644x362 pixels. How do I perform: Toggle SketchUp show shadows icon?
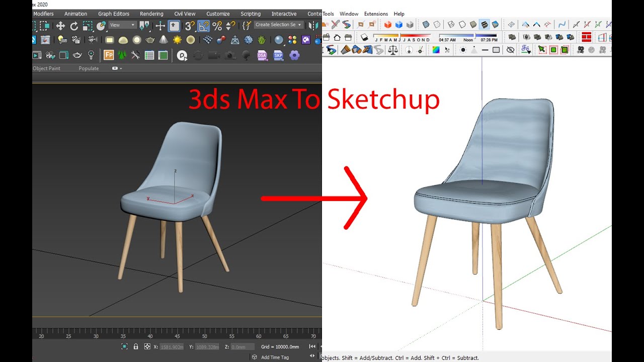pos(364,37)
